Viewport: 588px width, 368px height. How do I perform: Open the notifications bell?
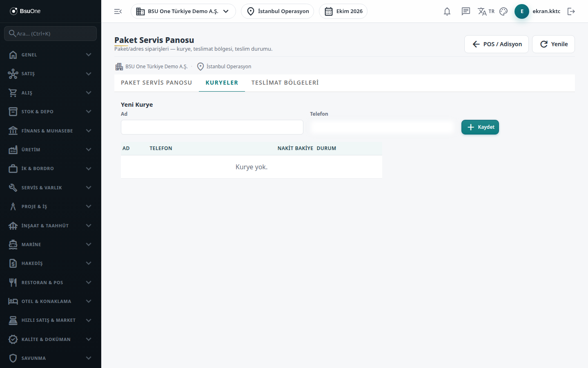[447, 11]
